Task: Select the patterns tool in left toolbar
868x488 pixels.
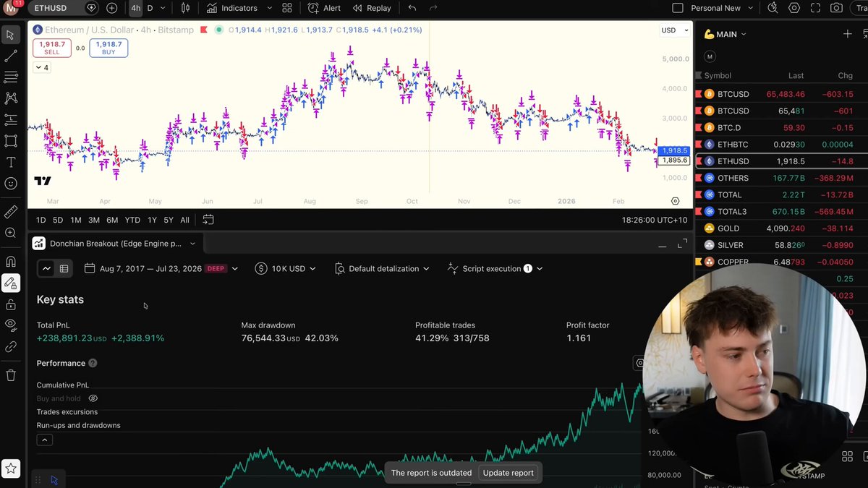Action: click(x=10, y=98)
